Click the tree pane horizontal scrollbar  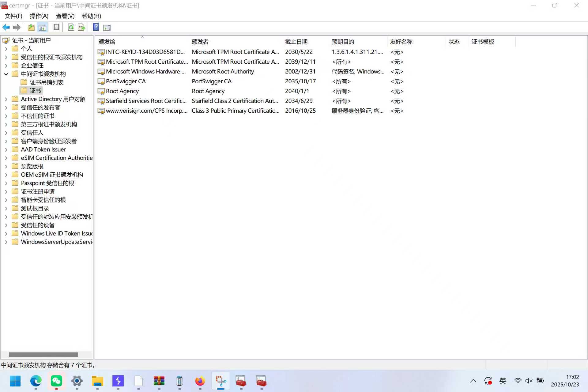tap(43, 354)
